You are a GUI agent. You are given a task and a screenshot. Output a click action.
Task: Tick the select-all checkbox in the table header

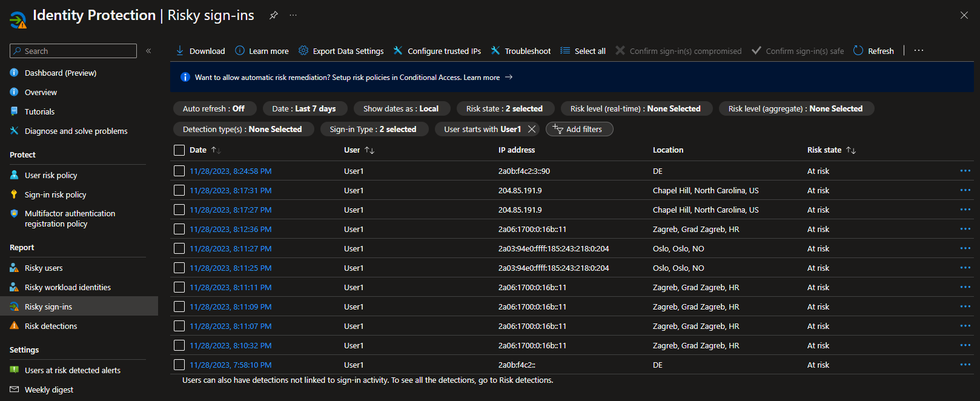point(179,150)
